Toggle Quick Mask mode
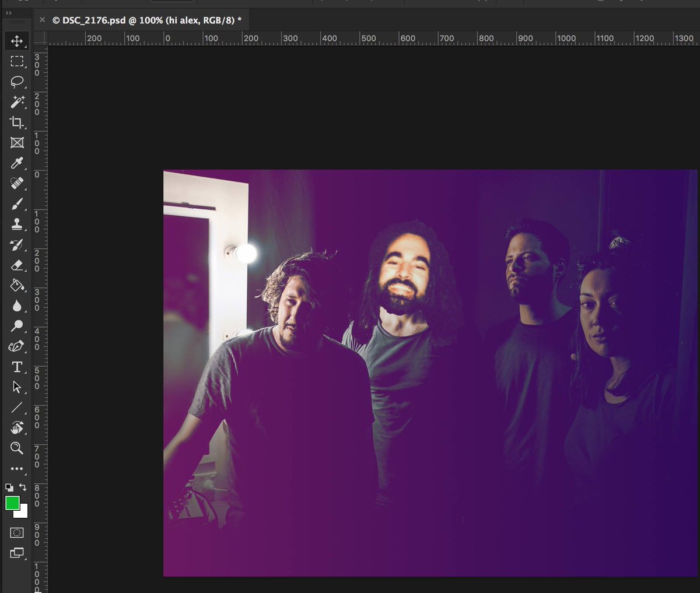This screenshot has width=700, height=593. coord(17,532)
